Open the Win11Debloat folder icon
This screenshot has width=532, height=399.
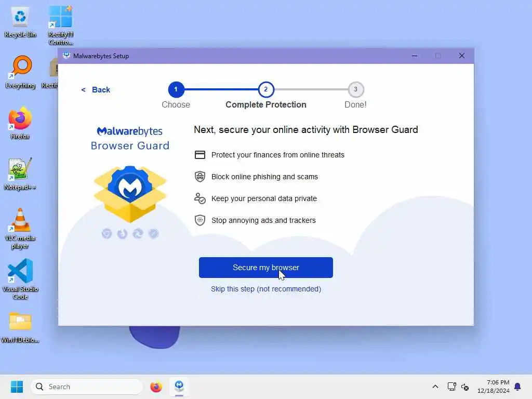[20, 327]
